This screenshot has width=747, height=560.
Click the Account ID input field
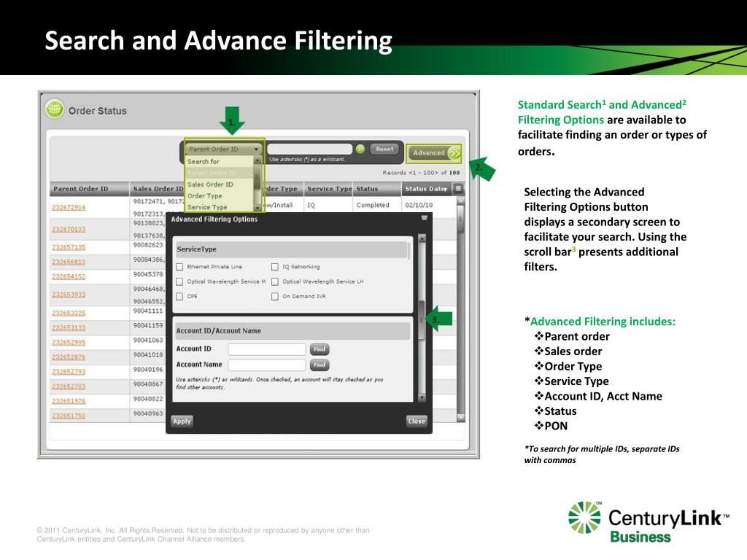(267, 349)
